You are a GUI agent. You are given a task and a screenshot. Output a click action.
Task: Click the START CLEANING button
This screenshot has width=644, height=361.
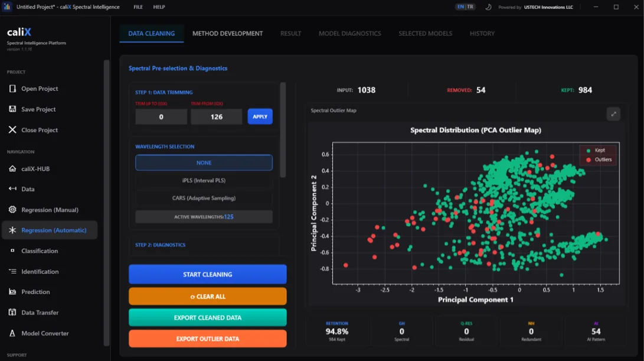click(x=207, y=274)
